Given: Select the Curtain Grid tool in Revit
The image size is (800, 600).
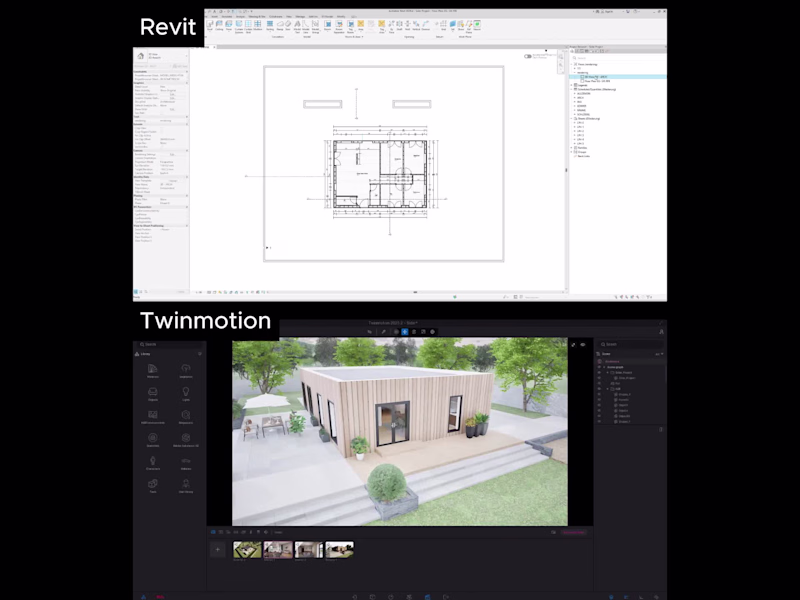Looking at the screenshot, I should coord(248,26).
